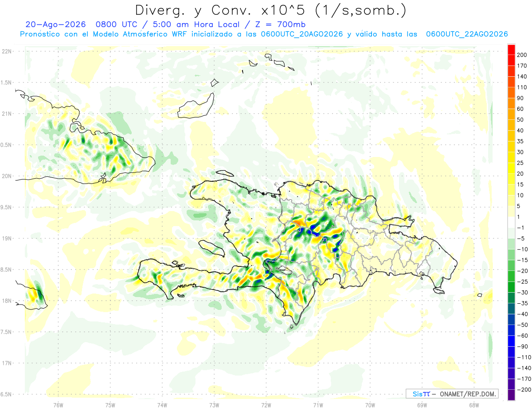Click the '-110' color scale value
Image resolution: width=532 pixels, height=411 pixels.
click(523, 357)
